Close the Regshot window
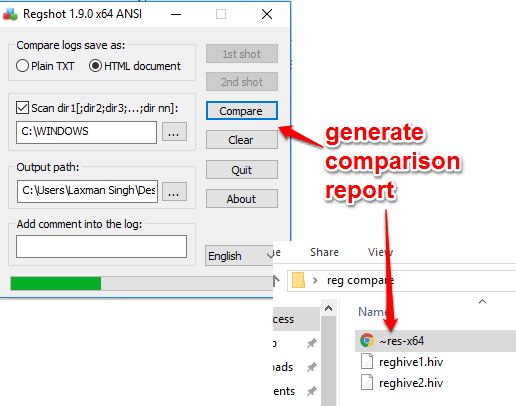The image size is (516, 406). (267, 14)
